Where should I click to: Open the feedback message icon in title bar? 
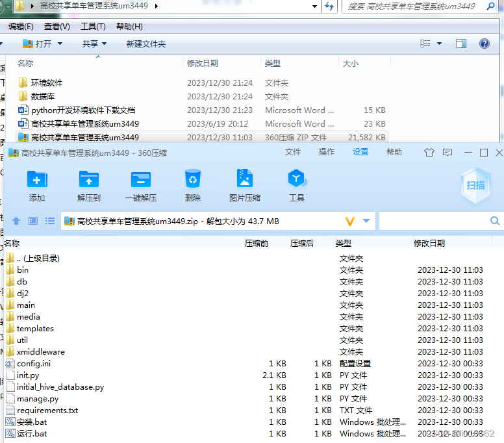[447, 153]
